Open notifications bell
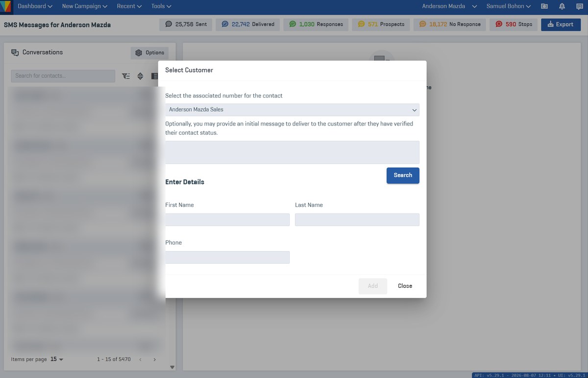The image size is (588, 378). tap(562, 6)
